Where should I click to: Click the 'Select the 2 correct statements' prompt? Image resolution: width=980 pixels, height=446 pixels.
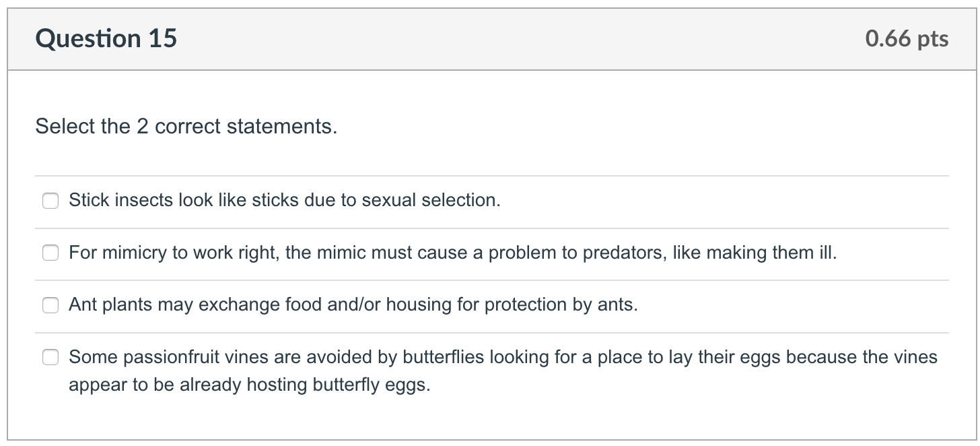(186, 126)
